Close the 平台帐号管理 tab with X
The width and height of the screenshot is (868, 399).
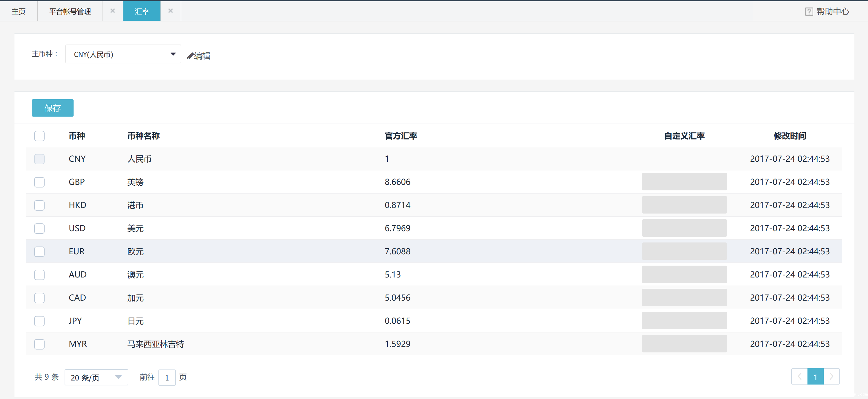(x=113, y=11)
